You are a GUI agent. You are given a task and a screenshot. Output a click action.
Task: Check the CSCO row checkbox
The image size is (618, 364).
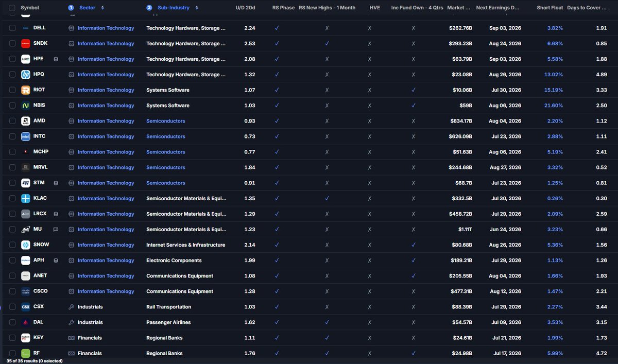pos(12,291)
